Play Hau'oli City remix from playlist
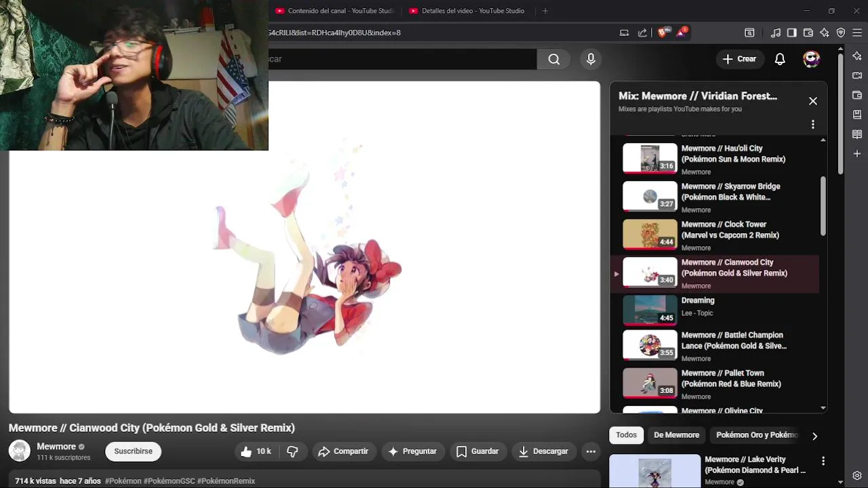The height and width of the screenshot is (488, 868). 715,159
